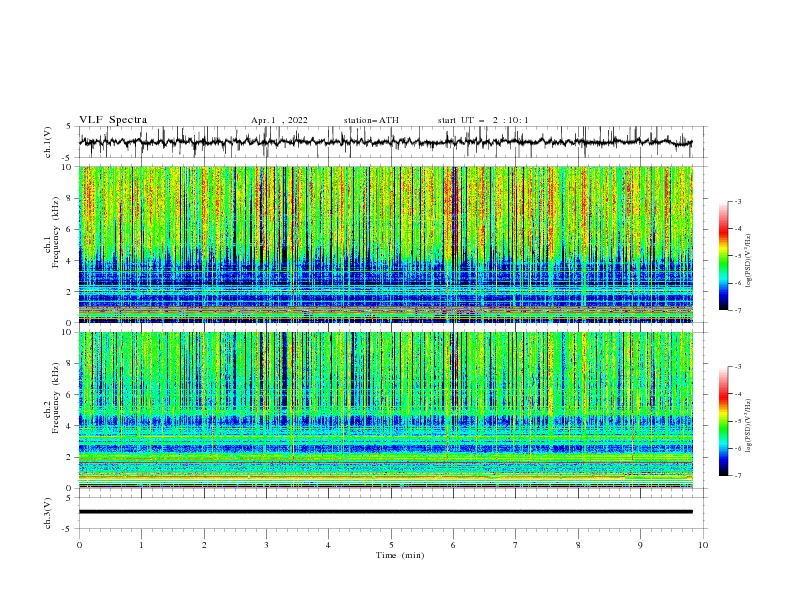Click time axis tick label "0"
This screenshot has height=612, width=792.
coord(79,545)
